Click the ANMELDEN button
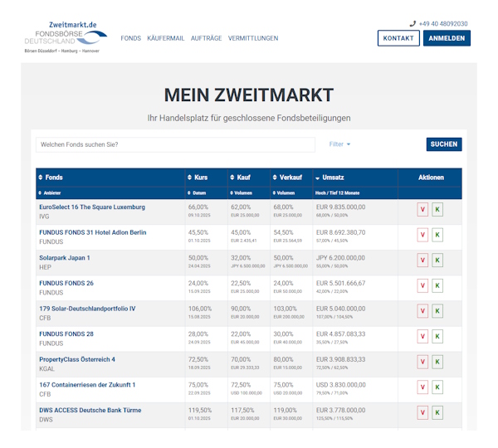Viewport: 498px width, 448px height. click(x=447, y=38)
